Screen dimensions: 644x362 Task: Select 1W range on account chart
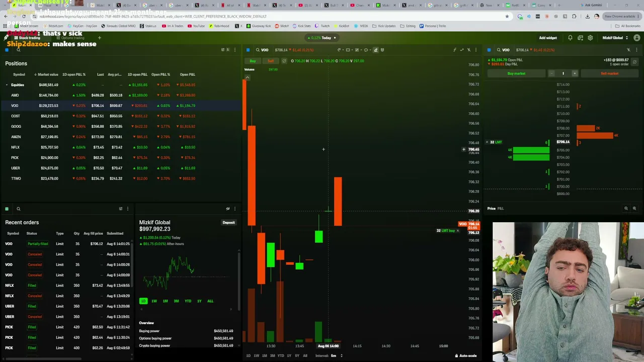pos(154,301)
